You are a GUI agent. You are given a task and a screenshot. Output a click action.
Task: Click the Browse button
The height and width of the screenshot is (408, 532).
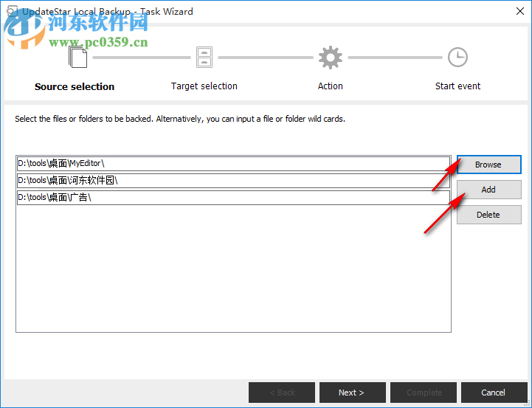tap(489, 165)
